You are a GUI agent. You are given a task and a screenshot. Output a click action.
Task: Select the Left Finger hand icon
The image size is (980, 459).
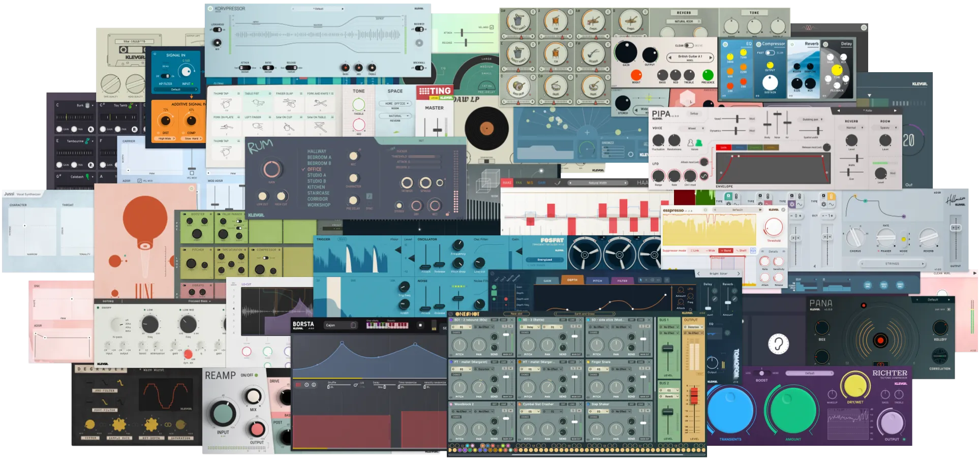257,127
